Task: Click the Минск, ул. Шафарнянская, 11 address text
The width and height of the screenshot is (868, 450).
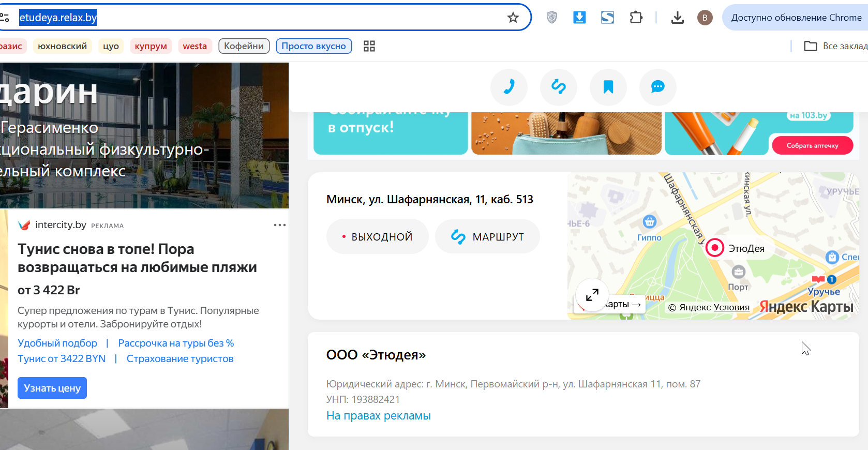Action: pyautogui.click(x=430, y=199)
